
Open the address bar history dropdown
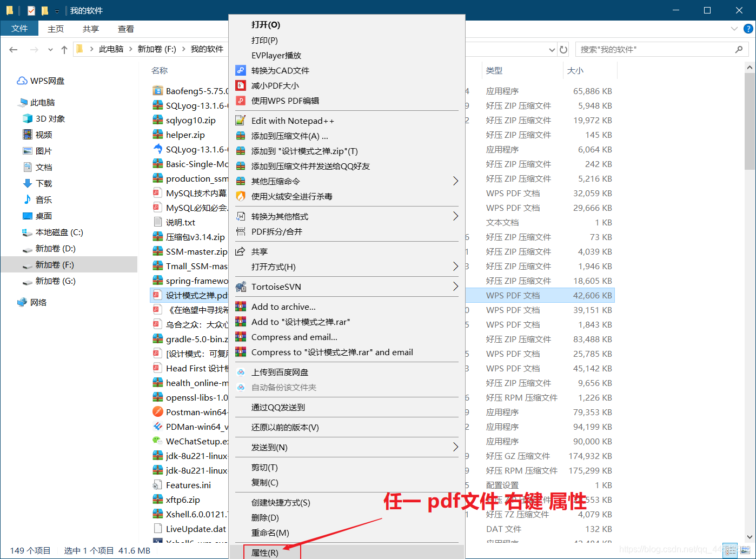[x=552, y=50]
